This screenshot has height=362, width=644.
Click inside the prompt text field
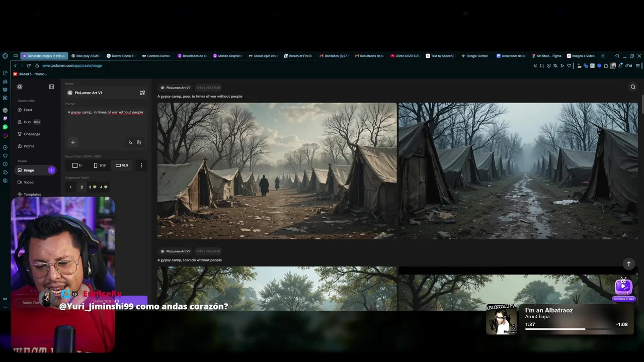[106, 121]
